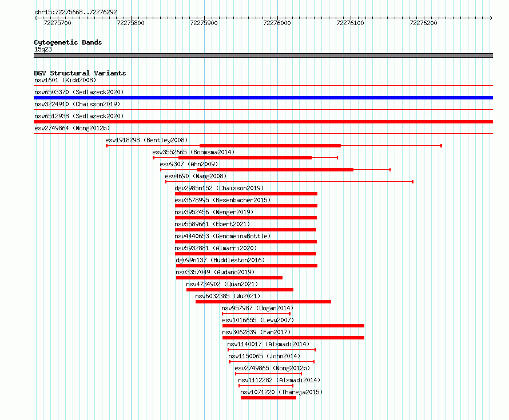
Task: Click the nsv5589661 Ebert2021 bar
Action: click(x=245, y=230)
